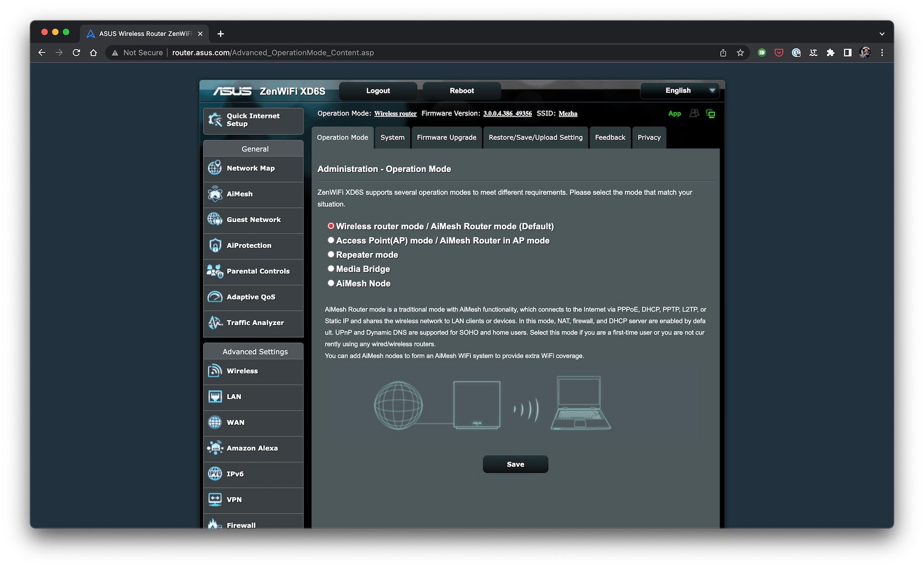Select Wireless router mode radio button
924x568 pixels.
coord(331,226)
